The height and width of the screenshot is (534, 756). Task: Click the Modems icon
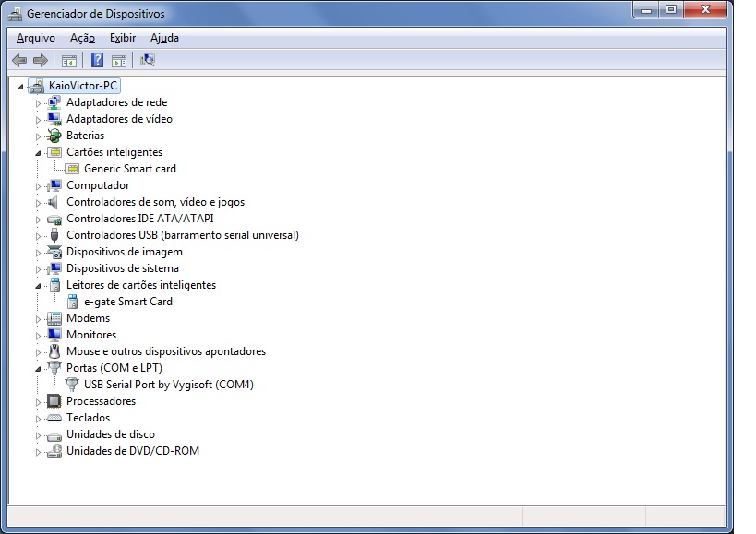[x=54, y=318]
